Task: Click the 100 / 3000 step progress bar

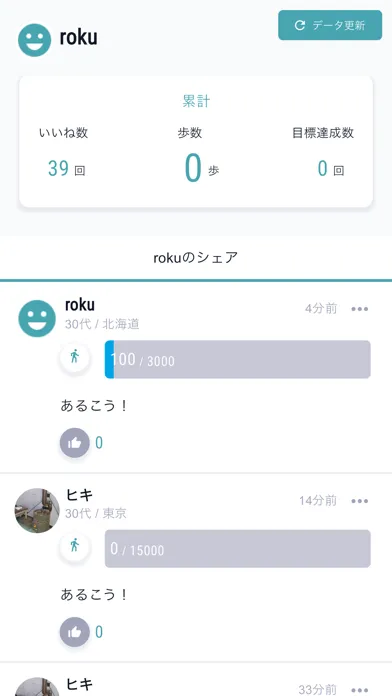Action: [238, 360]
